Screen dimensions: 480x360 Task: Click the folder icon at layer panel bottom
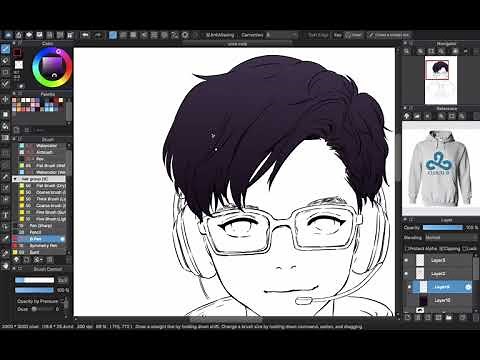point(448,317)
